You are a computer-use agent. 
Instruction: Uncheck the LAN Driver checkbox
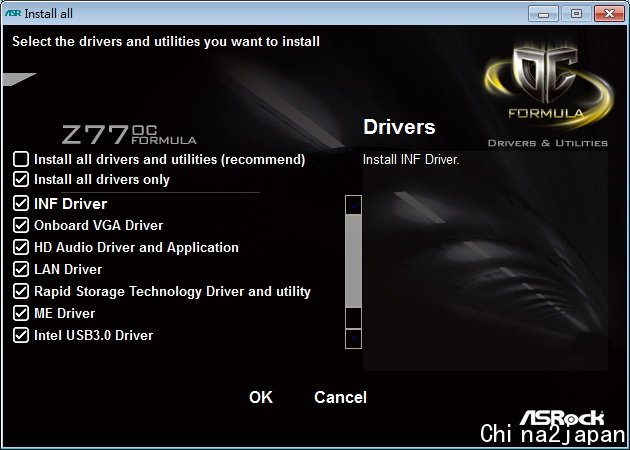click(21, 269)
